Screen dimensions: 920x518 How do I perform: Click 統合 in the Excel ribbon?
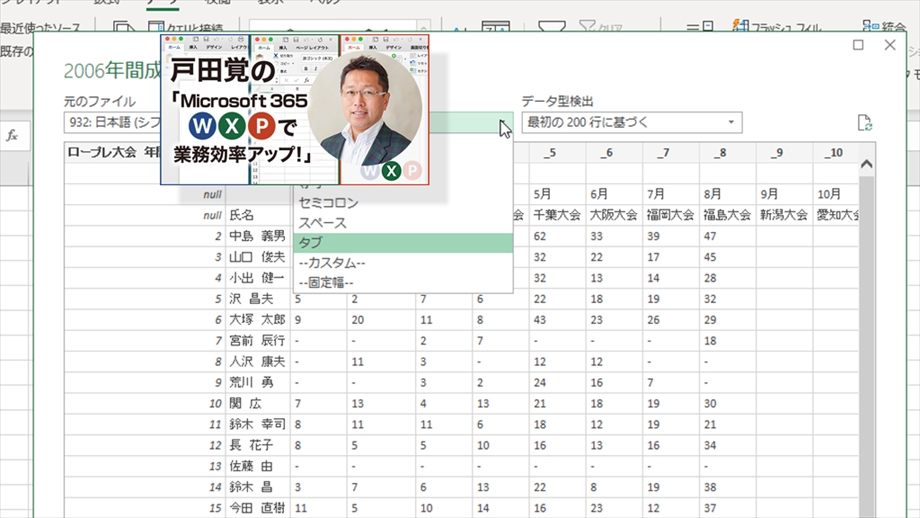click(885, 26)
